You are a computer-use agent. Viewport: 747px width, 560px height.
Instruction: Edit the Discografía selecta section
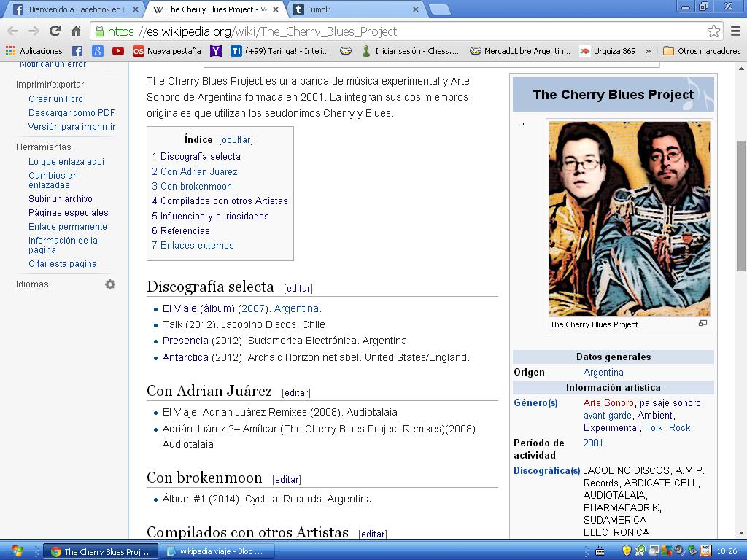point(298,288)
